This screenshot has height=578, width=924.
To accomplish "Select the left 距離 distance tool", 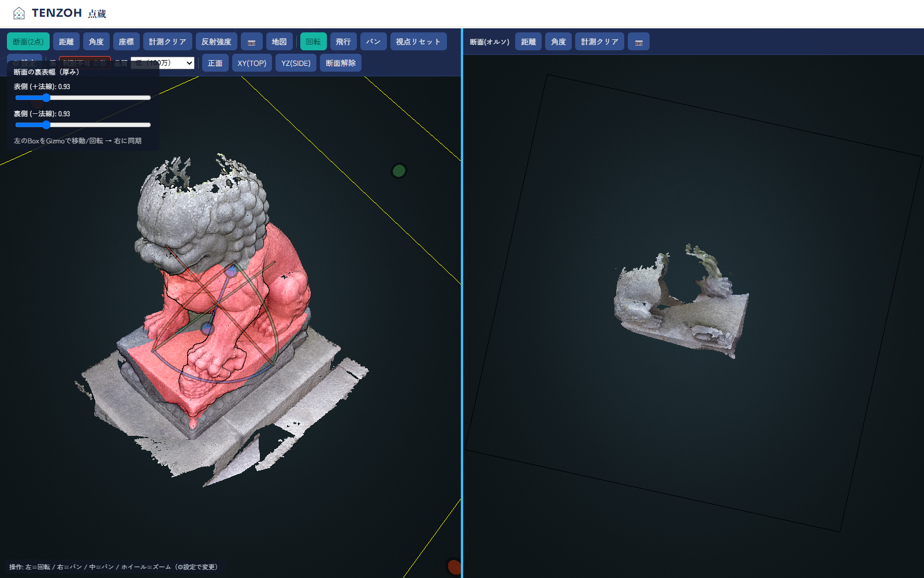I will 66,42.
